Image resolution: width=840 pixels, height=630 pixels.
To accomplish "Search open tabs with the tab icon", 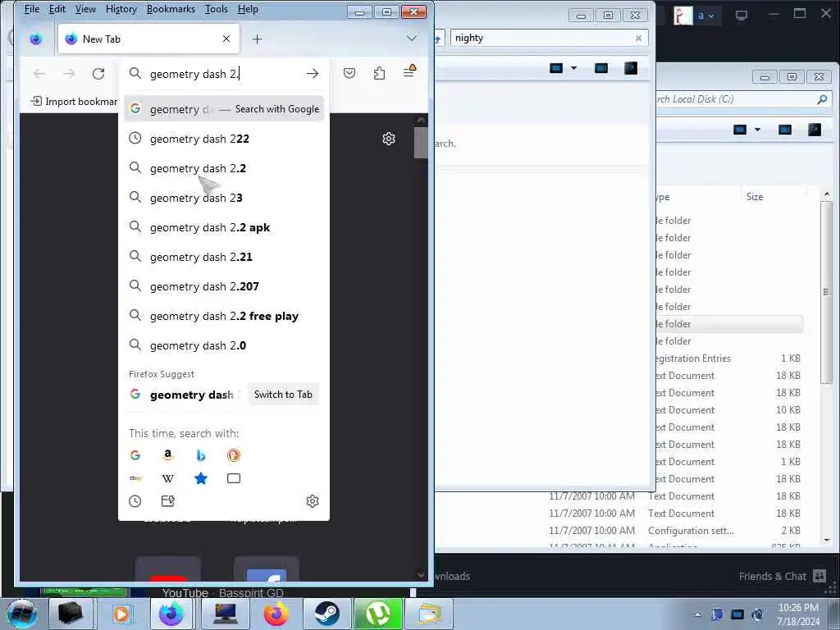I will point(234,478).
